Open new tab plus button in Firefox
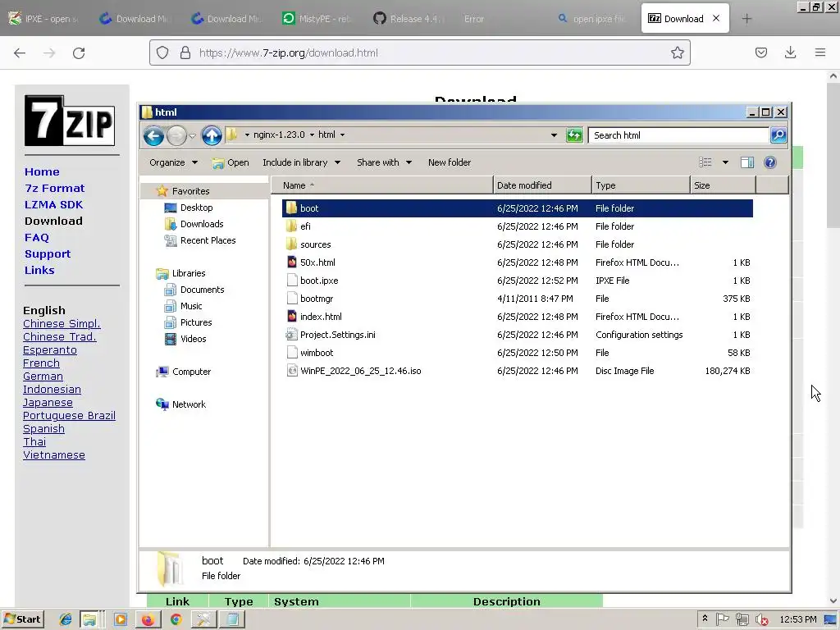The height and width of the screenshot is (630, 840). (746, 19)
